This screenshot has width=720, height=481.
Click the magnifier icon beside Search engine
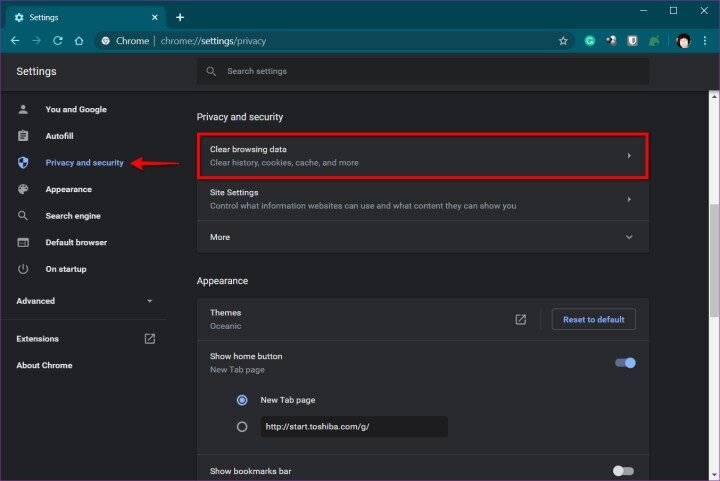23,216
